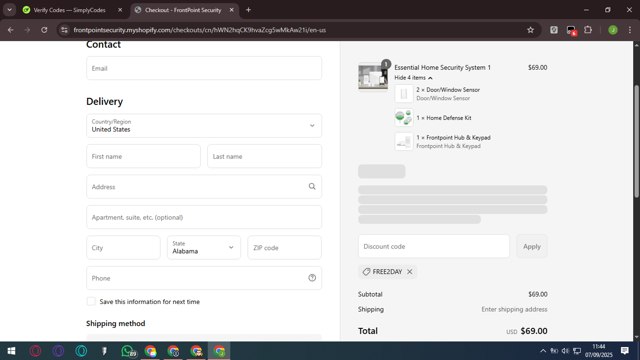The height and width of the screenshot is (360, 640).
Task: Collapse the Hide 4 items list
Action: [x=413, y=78]
